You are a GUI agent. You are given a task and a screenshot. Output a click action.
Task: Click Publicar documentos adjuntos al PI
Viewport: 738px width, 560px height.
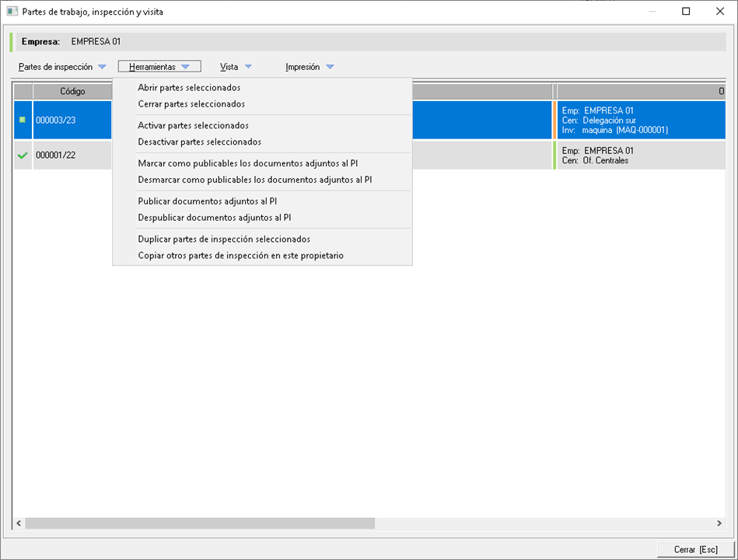[207, 201]
